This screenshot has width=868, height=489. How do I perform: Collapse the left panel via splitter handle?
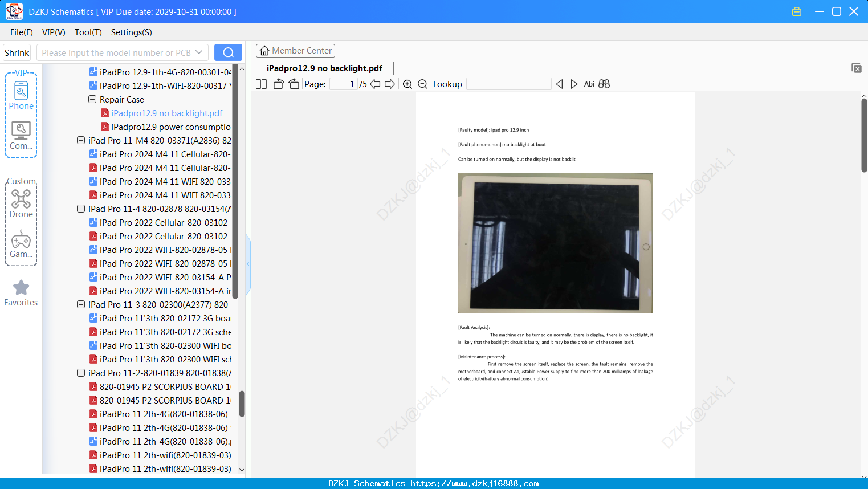tap(248, 264)
